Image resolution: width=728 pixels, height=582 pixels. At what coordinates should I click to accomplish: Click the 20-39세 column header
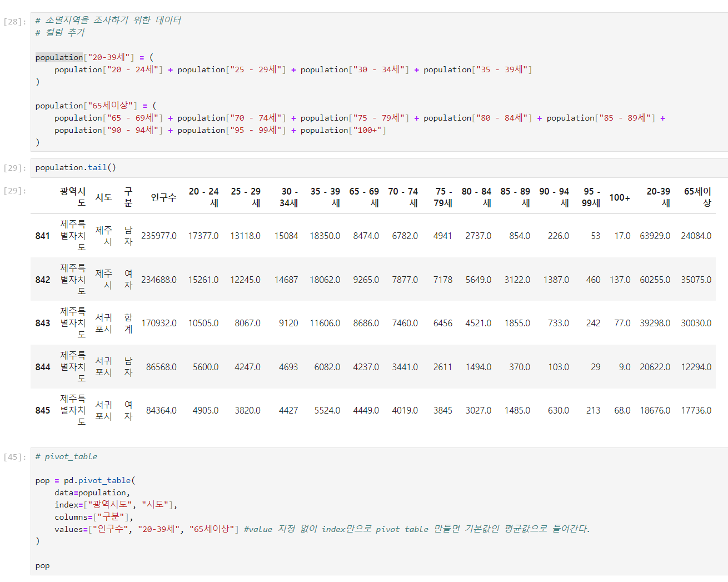[659, 197]
